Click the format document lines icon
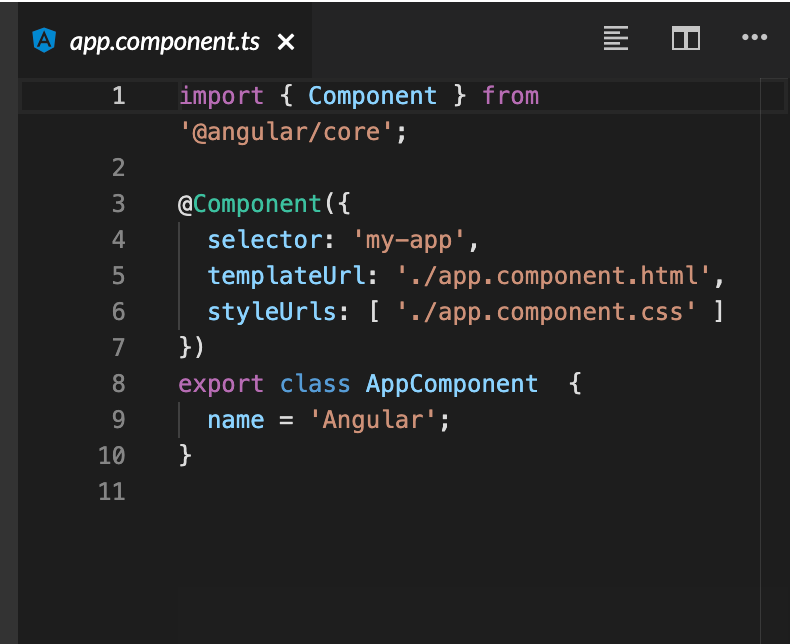Viewport: 790px width, 644px height. [616, 38]
